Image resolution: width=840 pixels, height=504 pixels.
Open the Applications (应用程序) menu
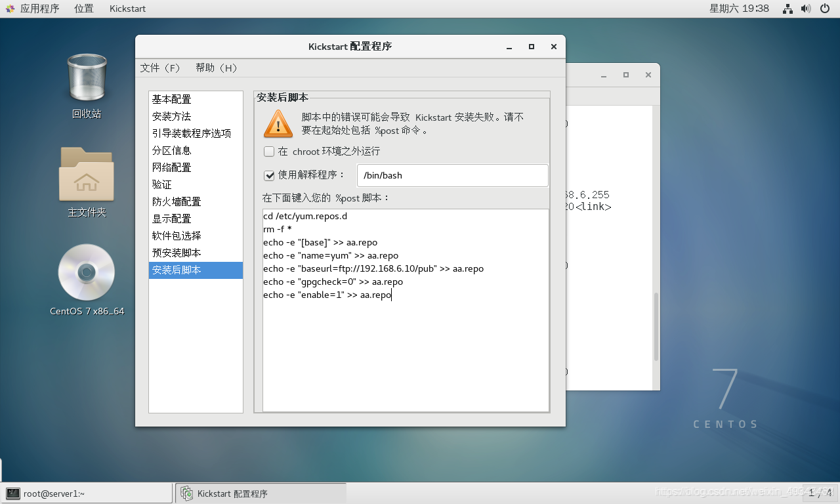pos(39,9)
